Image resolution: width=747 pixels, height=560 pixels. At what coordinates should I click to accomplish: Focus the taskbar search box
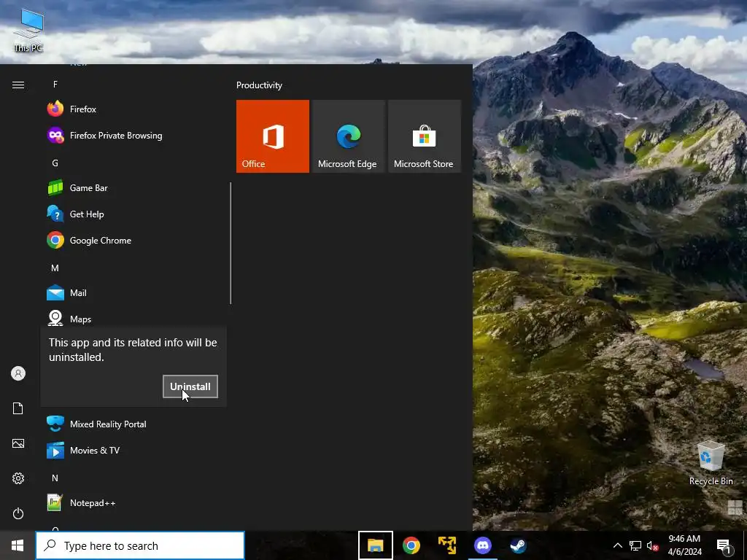pos(140,545)
